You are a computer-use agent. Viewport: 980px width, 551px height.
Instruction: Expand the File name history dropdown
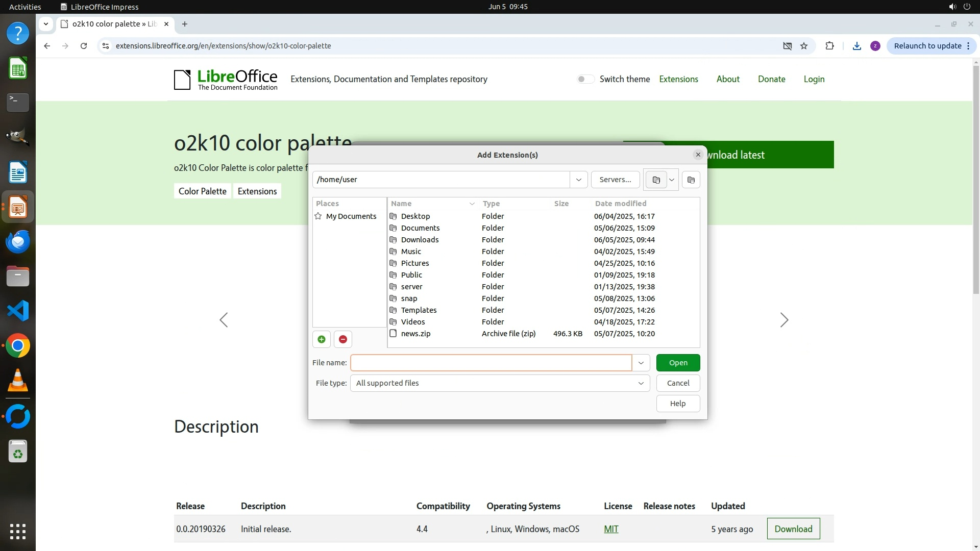point(641,363)
